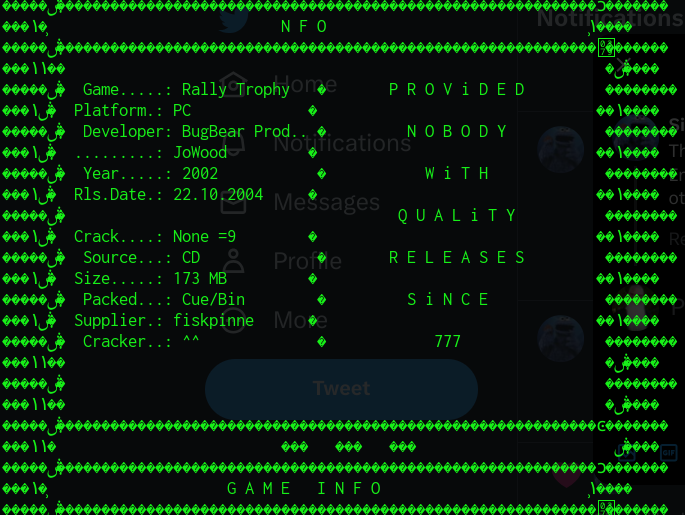Image resolution: width=685 pixels, height=515 pixels.
Task: Click the Notifications heading at top right
Action: 611,19
